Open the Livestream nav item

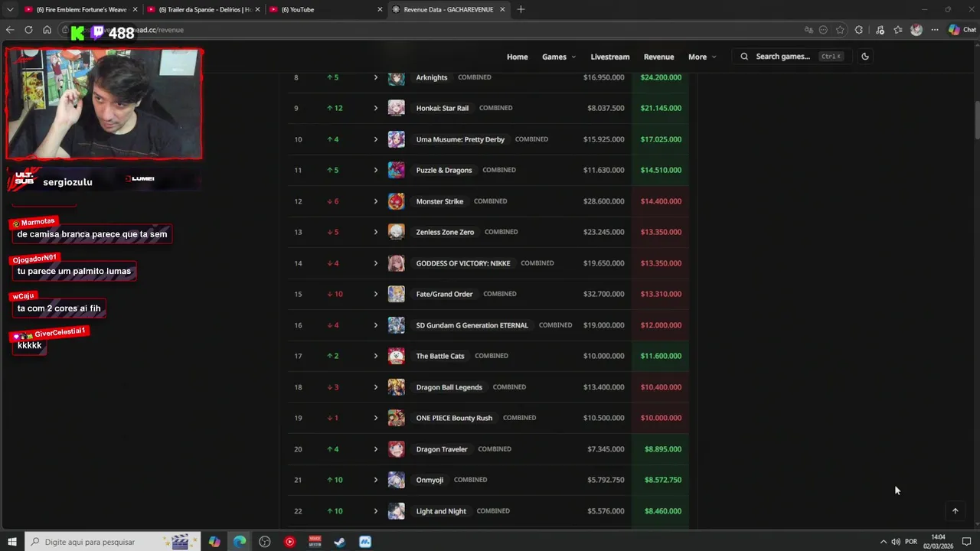[x=610, y=57]
